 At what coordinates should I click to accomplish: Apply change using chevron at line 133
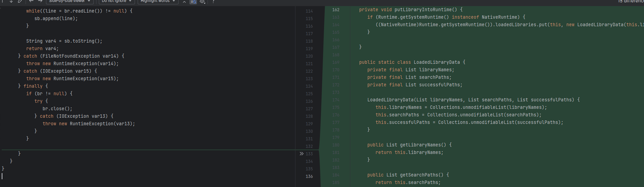[x=301, y=154]
